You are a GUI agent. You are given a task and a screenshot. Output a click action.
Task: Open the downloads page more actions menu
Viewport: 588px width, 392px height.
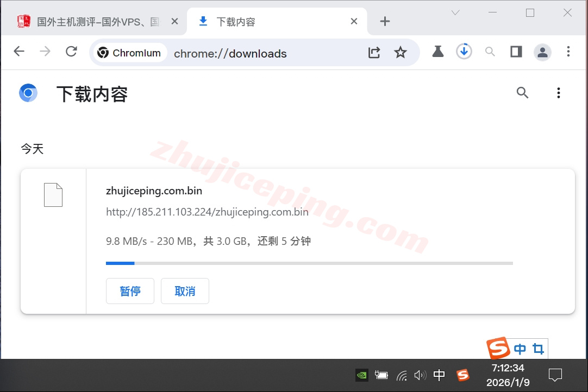(558, 93)
